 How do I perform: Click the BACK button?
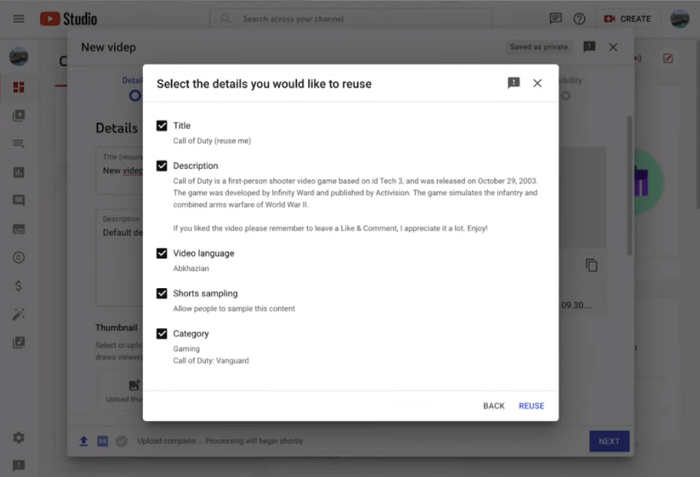[x=494, y=406]
